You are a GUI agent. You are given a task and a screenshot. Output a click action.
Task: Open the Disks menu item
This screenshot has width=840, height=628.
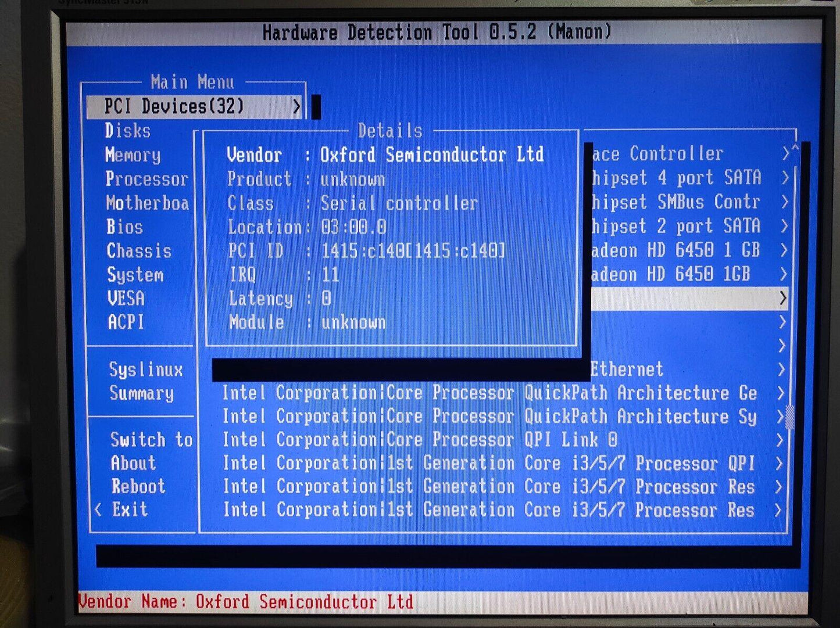[128, 131]
